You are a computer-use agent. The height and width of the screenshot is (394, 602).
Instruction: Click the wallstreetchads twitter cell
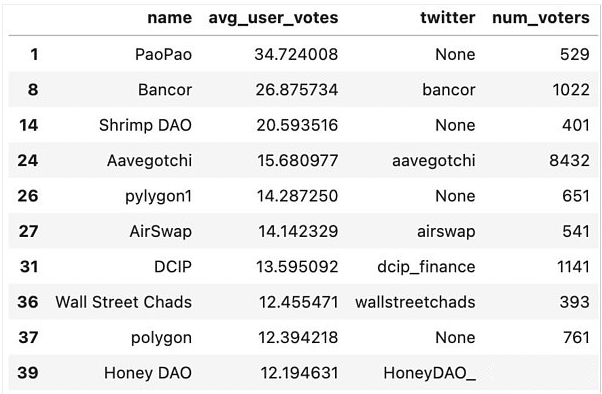[x=415, y=302]
